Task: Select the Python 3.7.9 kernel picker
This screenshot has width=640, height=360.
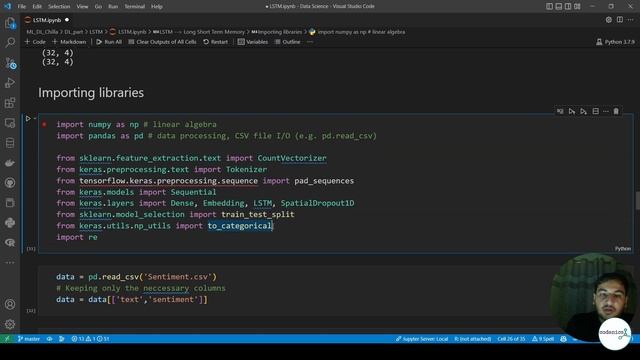Action: pos(616,42)
